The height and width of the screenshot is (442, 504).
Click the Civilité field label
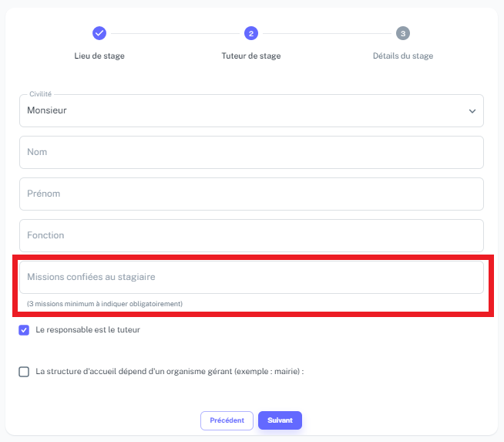point(41,94)
